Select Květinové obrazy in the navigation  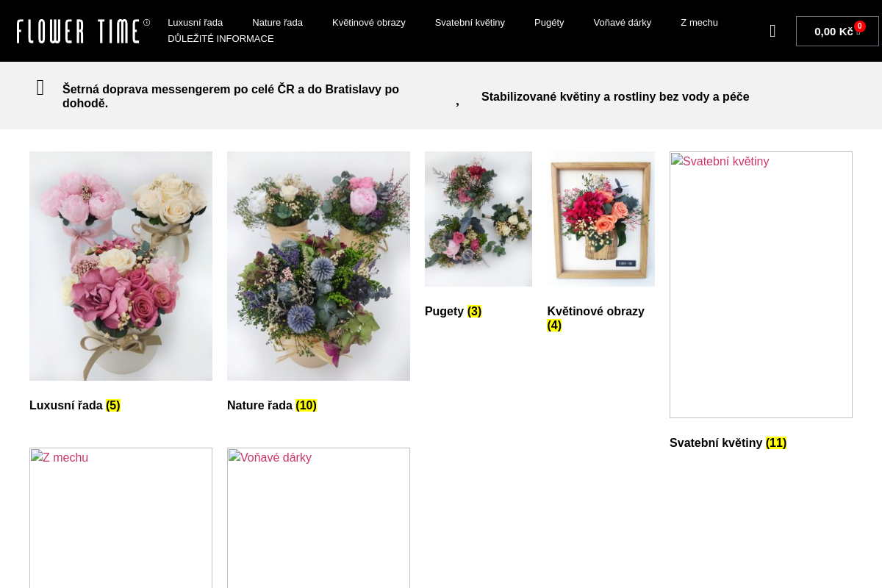[x=368, y=22]
